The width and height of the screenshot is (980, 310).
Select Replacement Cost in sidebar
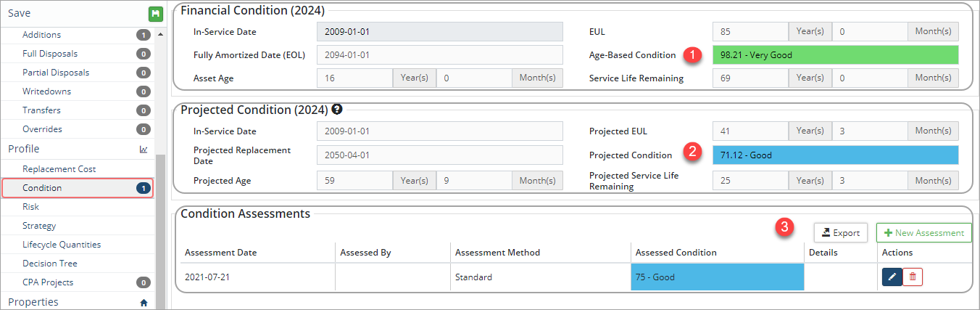(59, 169)
